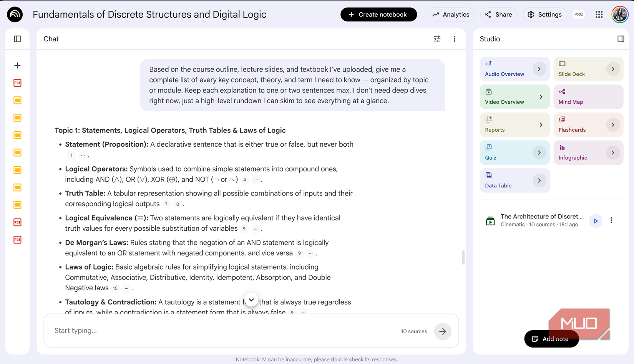The height and width of the screenshot is (364, 634).
Task: Play The Architecture of Discrete audio
Action: pos(595,221)
